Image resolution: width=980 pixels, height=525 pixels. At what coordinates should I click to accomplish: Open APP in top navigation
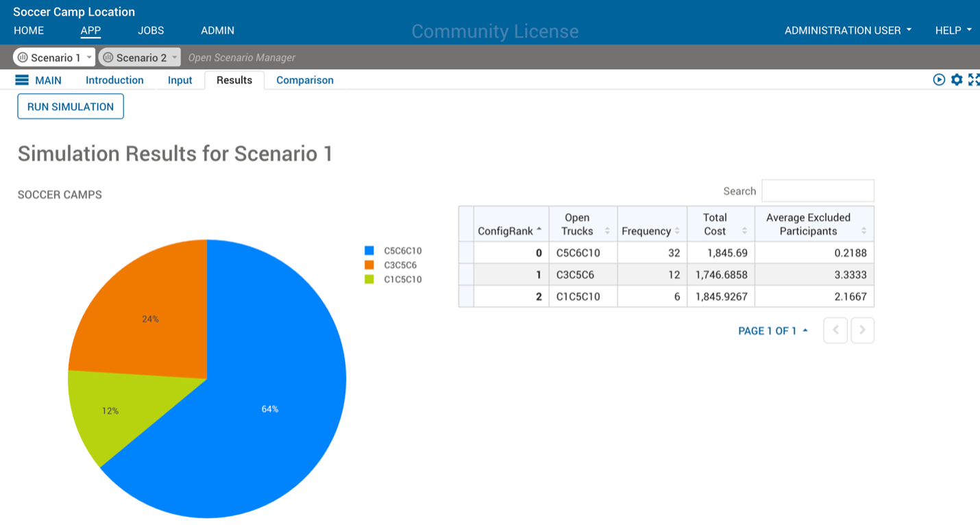click(x=90, y=30)
